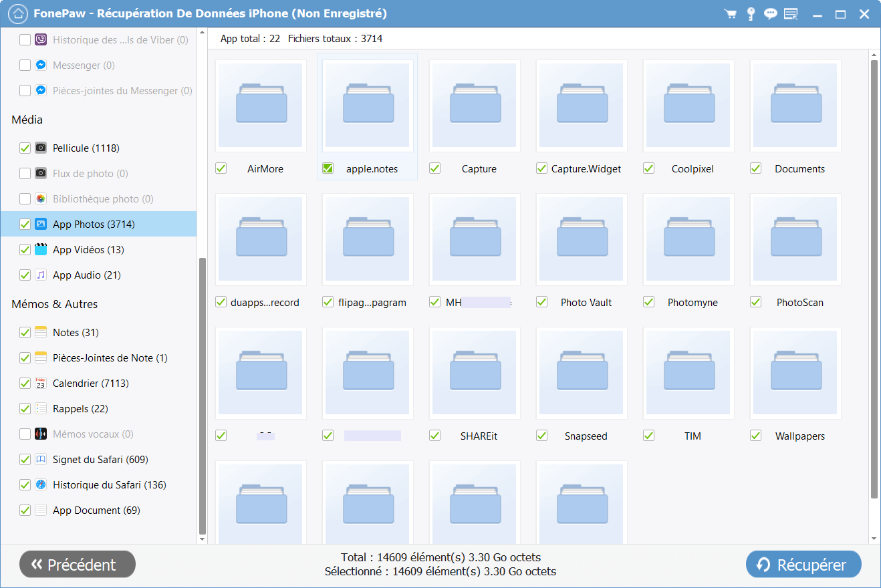Click the sidebar scroll up arrow
Viewport: 881px width, 588px height.
pos(203,33)
